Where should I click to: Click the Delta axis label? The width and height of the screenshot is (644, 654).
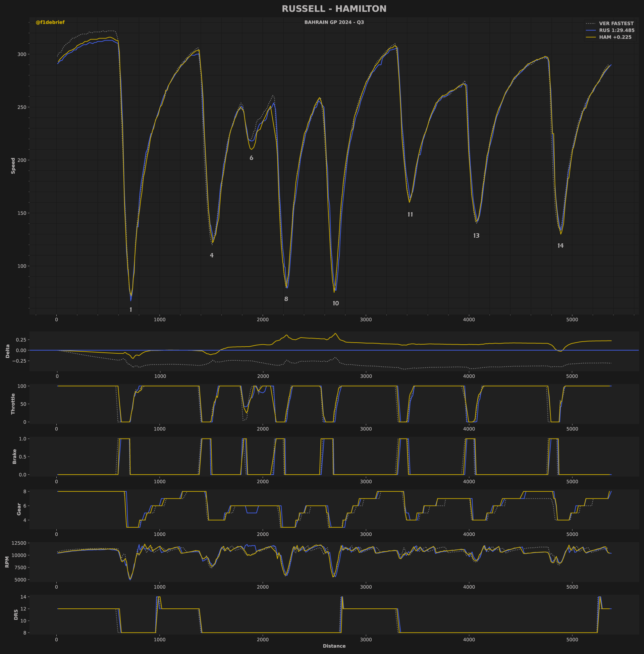7,351
